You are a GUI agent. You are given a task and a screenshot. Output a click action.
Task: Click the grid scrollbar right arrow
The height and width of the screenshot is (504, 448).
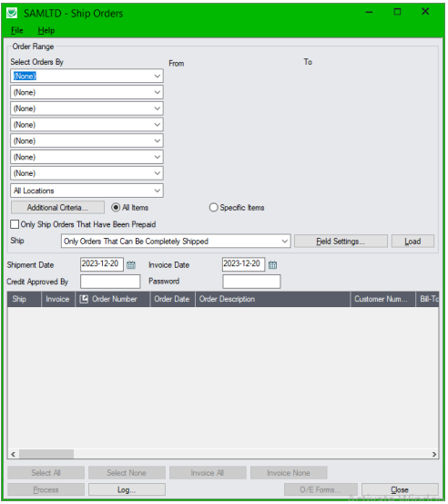pos(434,454)
